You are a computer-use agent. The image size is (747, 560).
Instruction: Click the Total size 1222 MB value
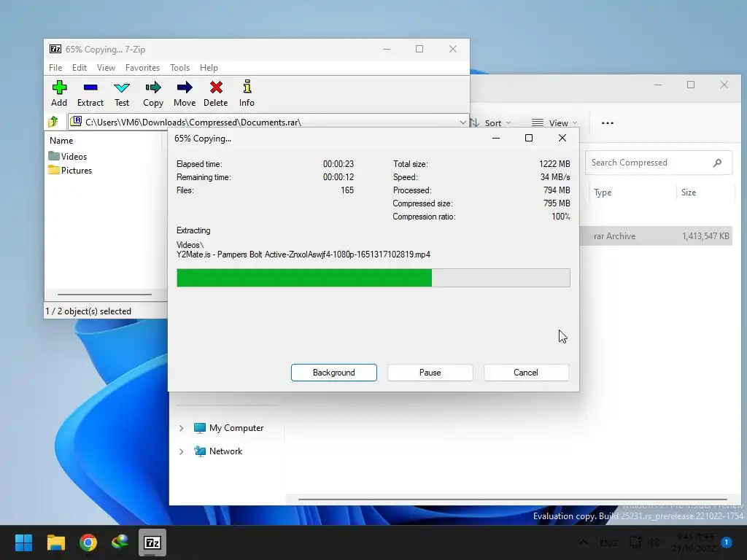click(554, 164)
